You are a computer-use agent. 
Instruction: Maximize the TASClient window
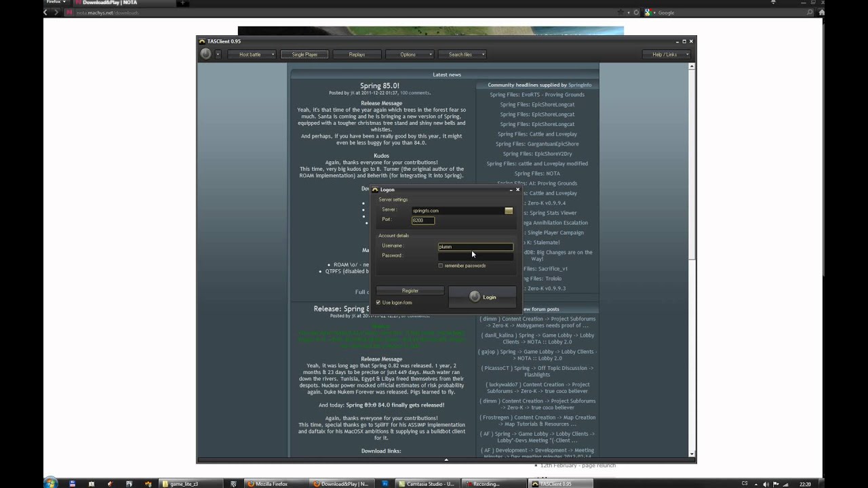[684, 41]
